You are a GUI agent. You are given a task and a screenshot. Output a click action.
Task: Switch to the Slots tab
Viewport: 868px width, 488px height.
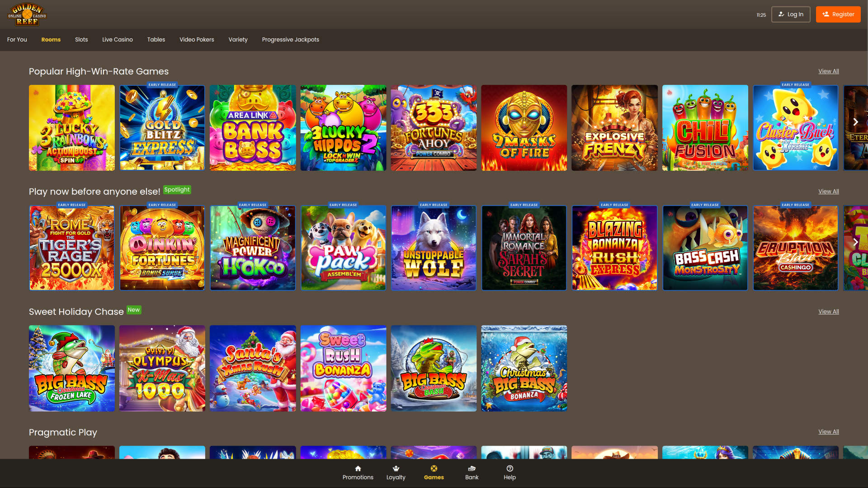tap(81, 40)
